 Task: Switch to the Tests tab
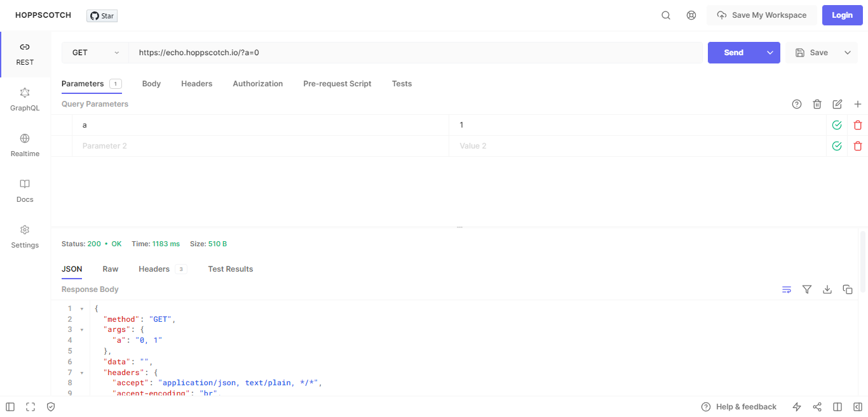(402, 84)
